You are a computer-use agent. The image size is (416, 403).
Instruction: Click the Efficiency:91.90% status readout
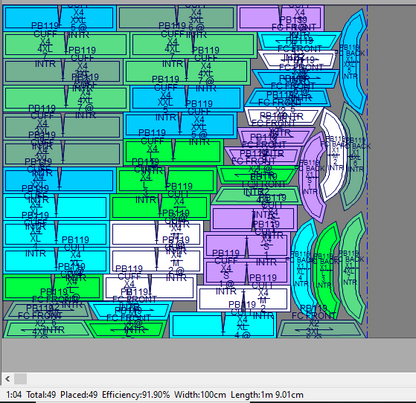tap(136, 395)
